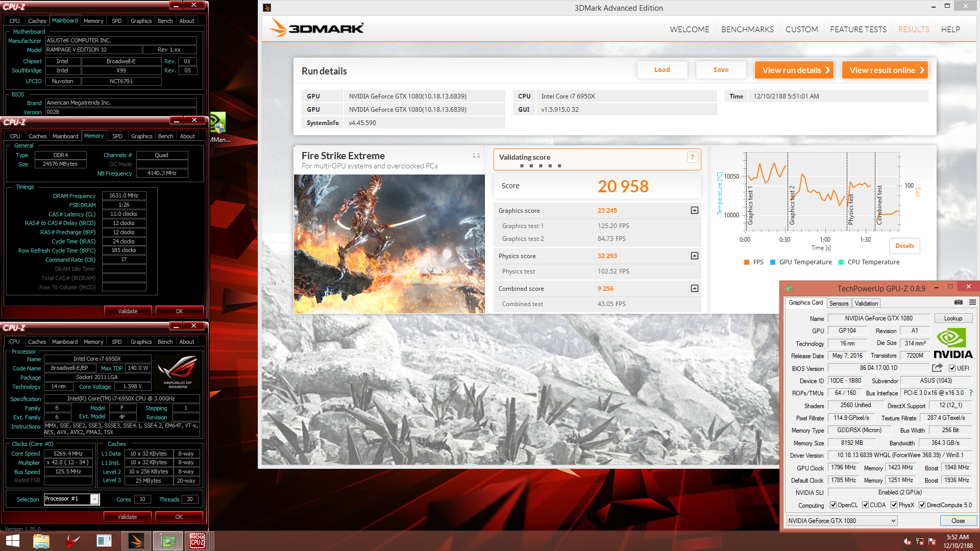Open the Processor #1 selection dropdown
Image resolution: width=980 pixels, height=551 pixels.
(71, 499)
